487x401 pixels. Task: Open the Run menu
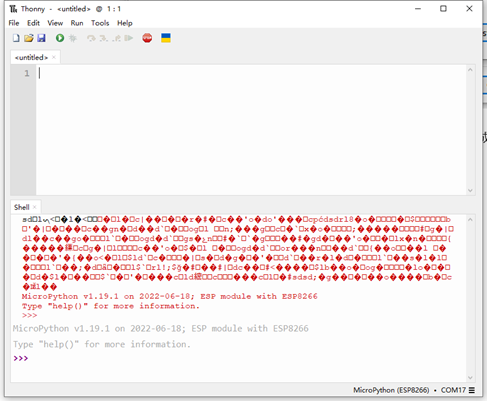[x=77, y=23]
